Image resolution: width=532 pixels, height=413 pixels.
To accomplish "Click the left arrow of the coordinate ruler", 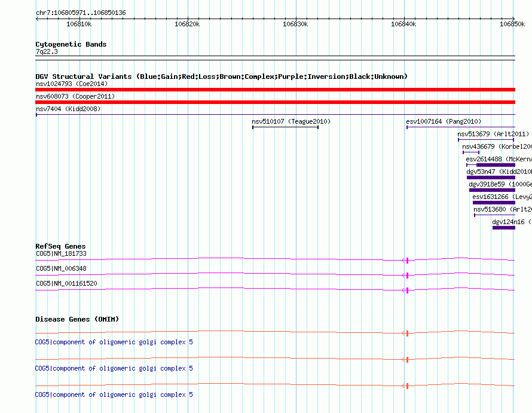I will 37,19.
